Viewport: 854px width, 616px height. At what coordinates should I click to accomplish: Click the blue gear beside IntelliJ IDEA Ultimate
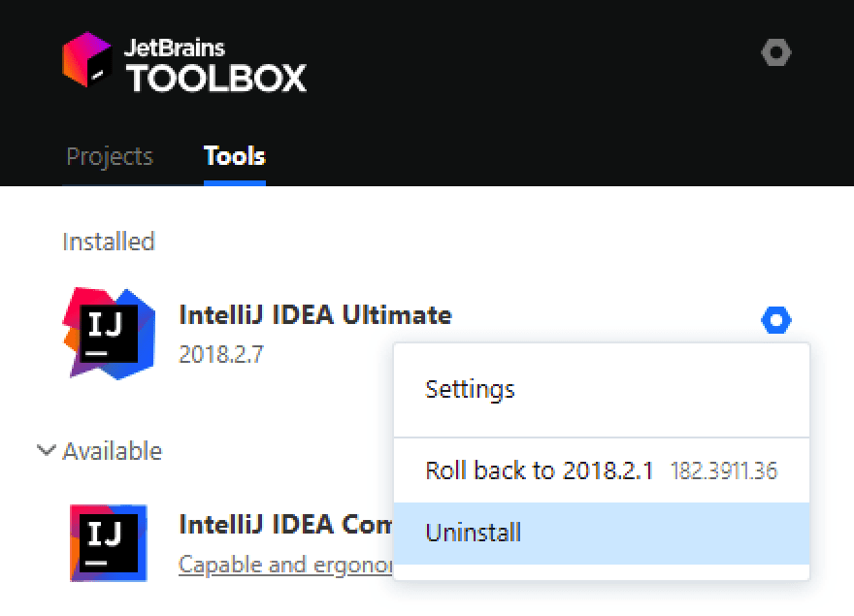pos(775,320)
